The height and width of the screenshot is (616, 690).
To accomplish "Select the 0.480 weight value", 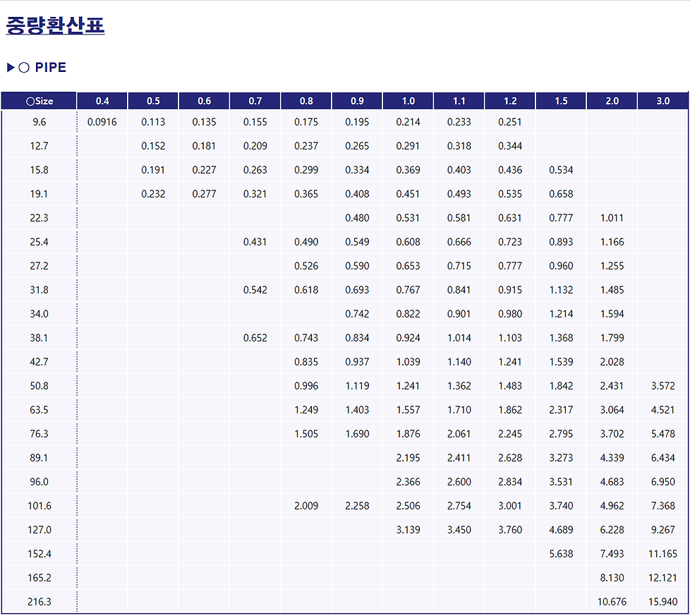I will tap(357, 218).
